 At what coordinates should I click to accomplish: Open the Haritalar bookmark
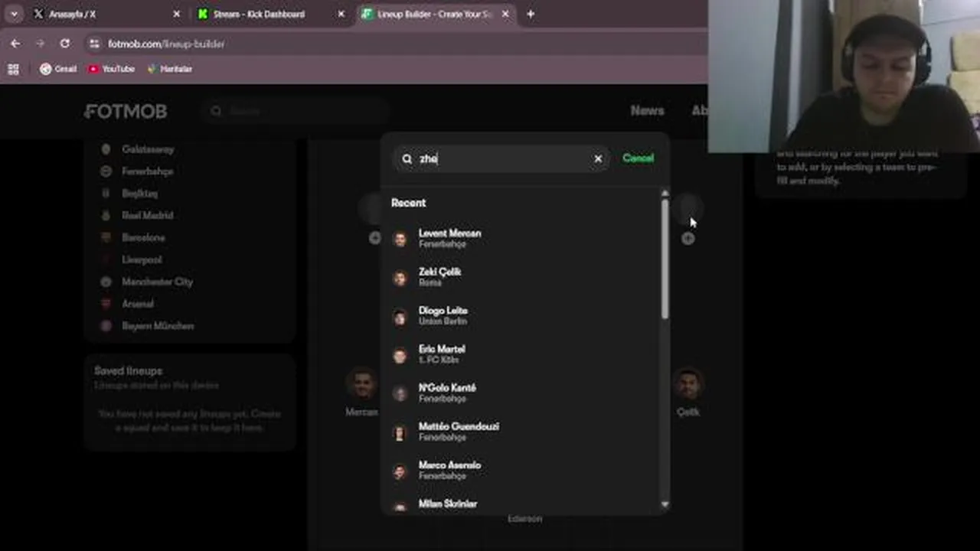click(x=169, y=69)
